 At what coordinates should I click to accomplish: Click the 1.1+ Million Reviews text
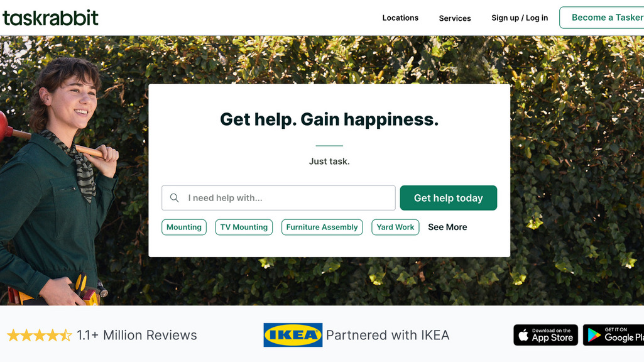click(137, 336)
